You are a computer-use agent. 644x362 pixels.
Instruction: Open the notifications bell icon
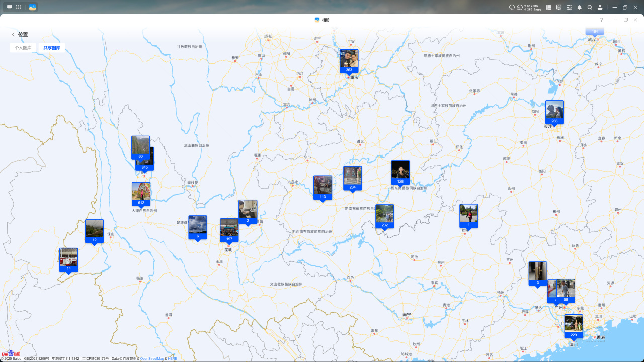point(580,7)
